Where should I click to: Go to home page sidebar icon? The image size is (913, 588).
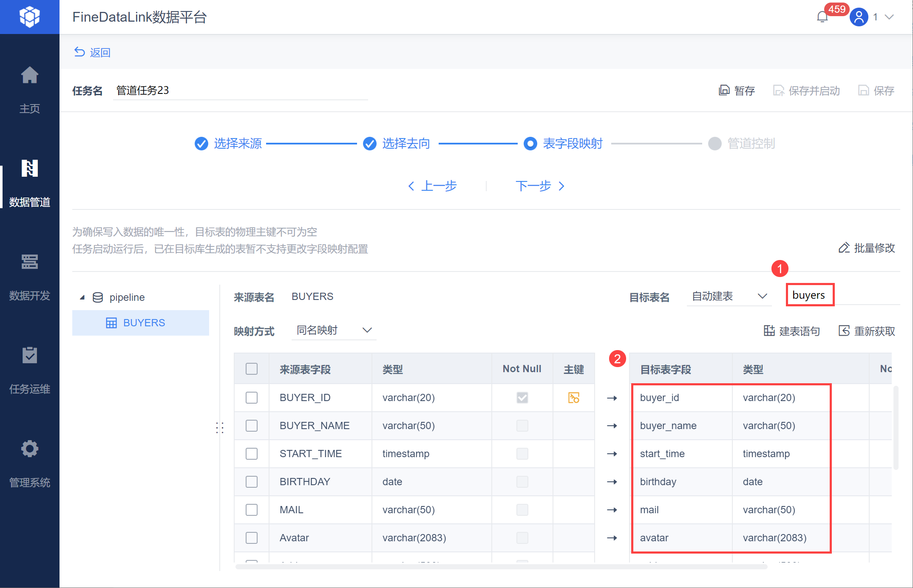(x=30, y=76)
